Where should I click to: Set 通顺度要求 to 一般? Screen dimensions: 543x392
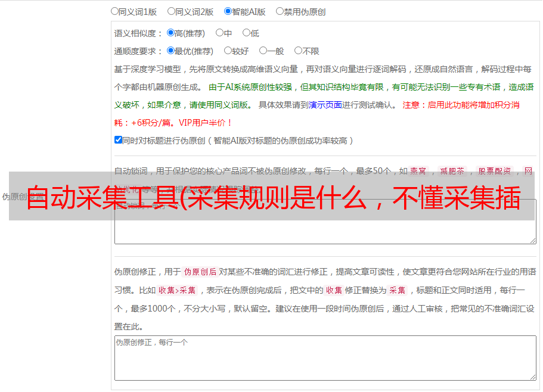[263, 51]
